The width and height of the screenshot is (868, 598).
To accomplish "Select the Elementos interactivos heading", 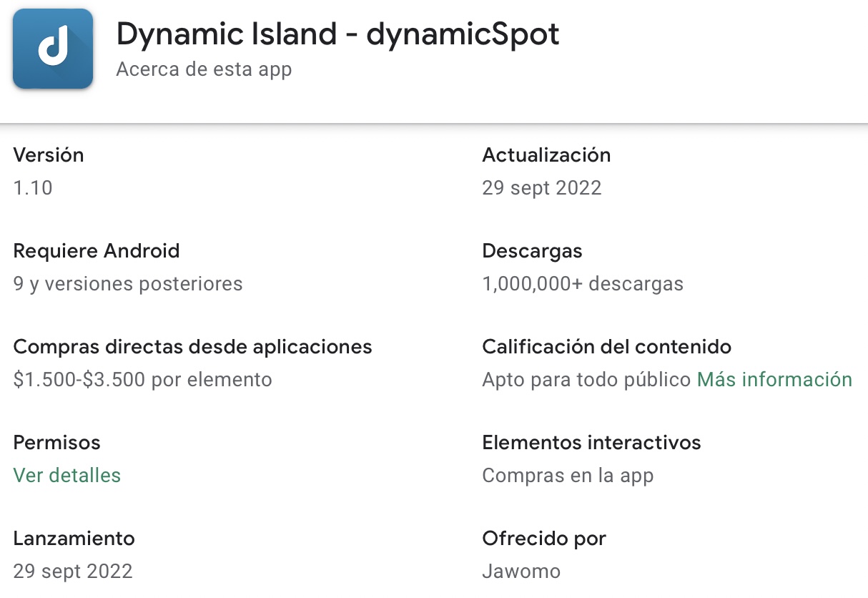I will click(591, 443).
